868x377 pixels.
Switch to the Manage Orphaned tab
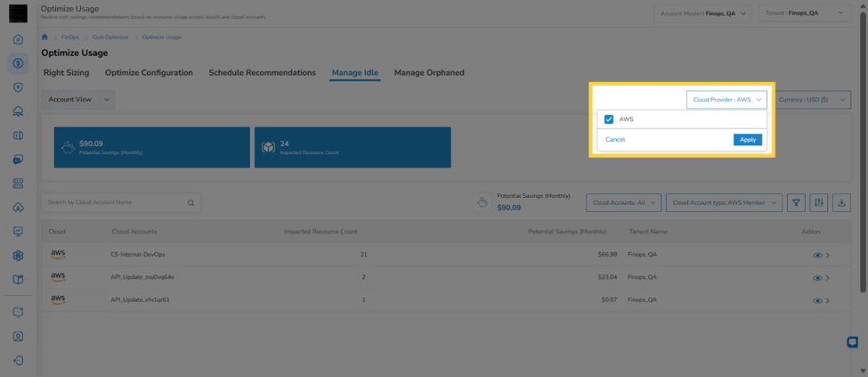(429, 72)
